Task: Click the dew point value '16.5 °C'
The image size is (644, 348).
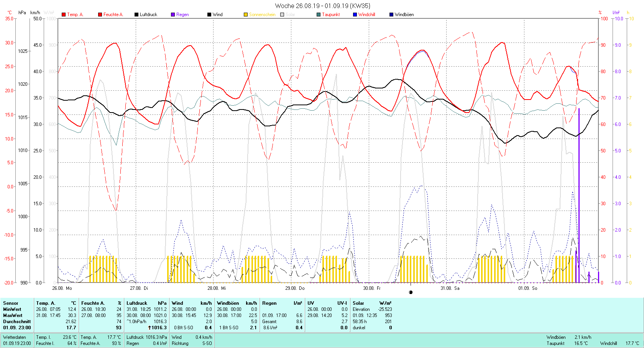Action: (x=581, y=343)
